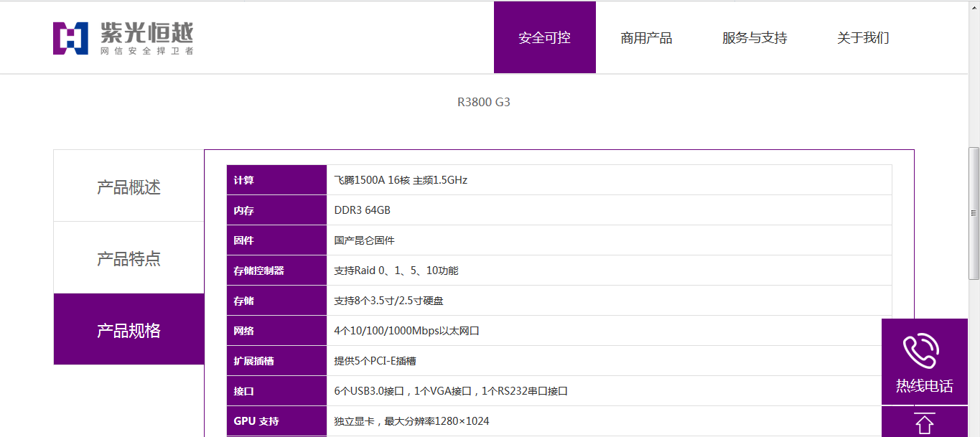The width and height of the screenshot is (980, 437).
Task: Click the 网信安全捍卫者 slogan text
Action: click(x=146, y=51)
